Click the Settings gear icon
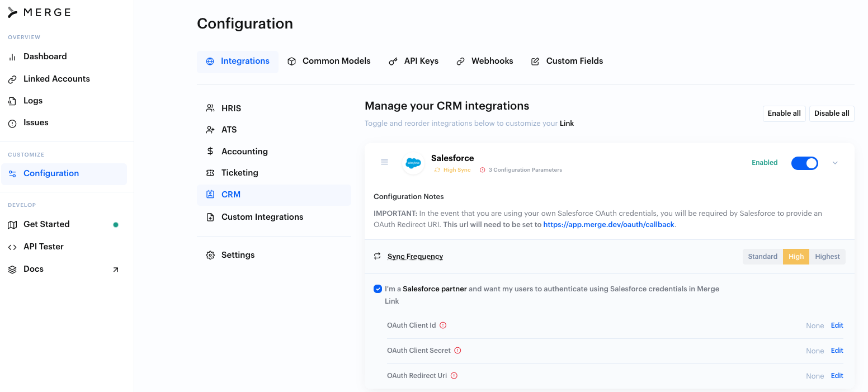The height and width of the screenshot is (392, 868). pyautogui.click(x=210, y=255)
